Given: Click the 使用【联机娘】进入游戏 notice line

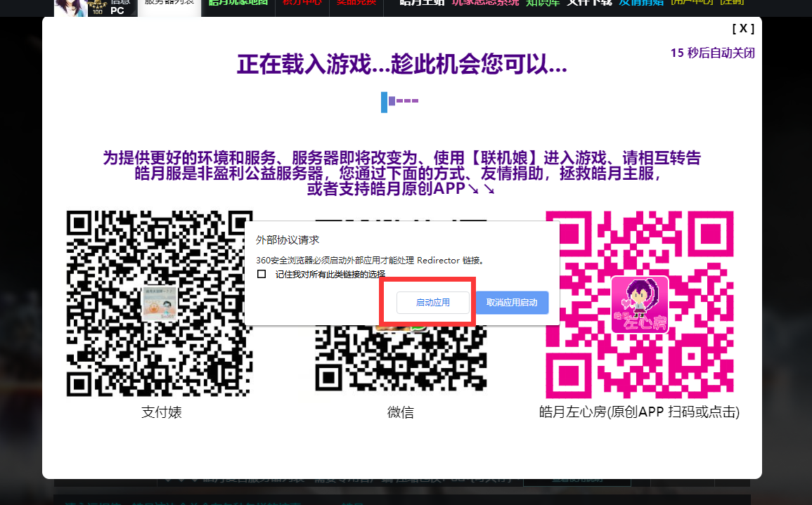Looking at the screenshot, I should 402,157.
